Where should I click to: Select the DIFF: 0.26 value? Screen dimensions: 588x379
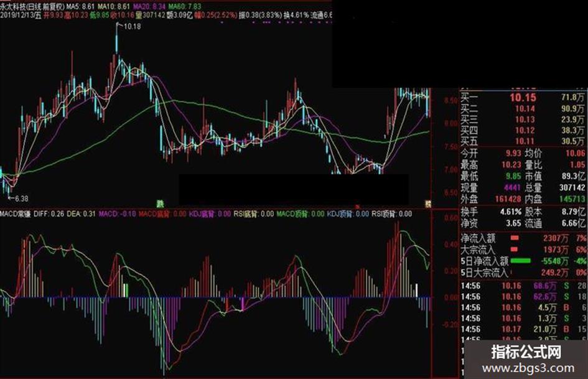pyautogui.click(x=49, y=214)
